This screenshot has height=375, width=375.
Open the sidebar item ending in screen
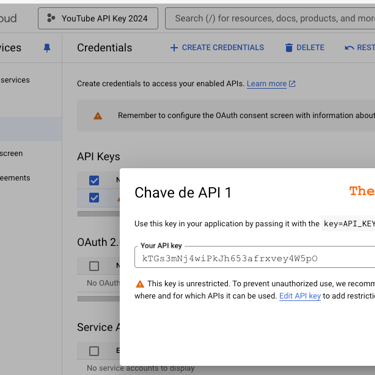pos(11,154)
